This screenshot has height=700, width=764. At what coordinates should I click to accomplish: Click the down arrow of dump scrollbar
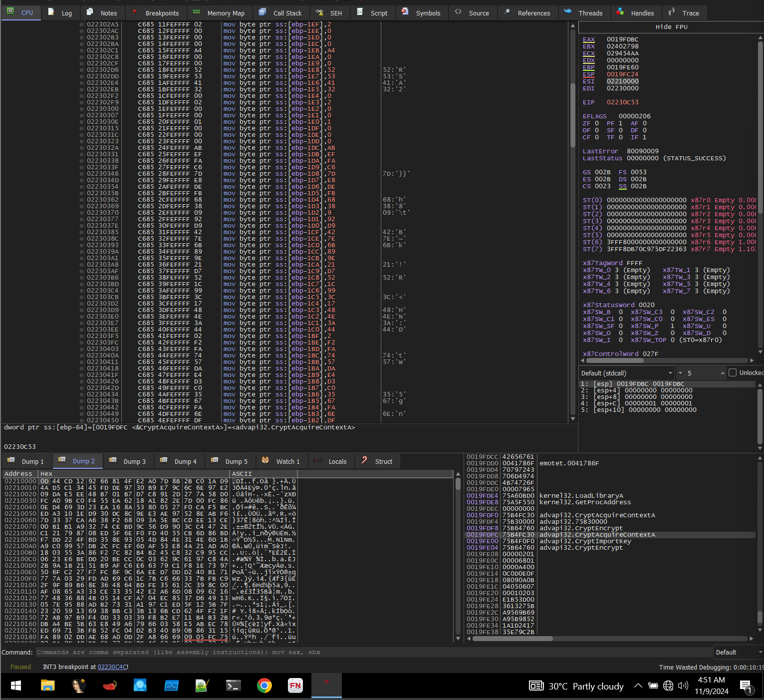458,639
